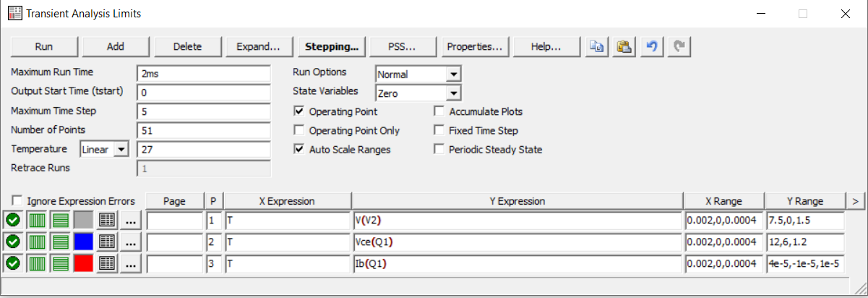Click the red color swatch for Ib(Q1)
The height and width of the screenshot is (298, 868).
(x=84, y=264)
